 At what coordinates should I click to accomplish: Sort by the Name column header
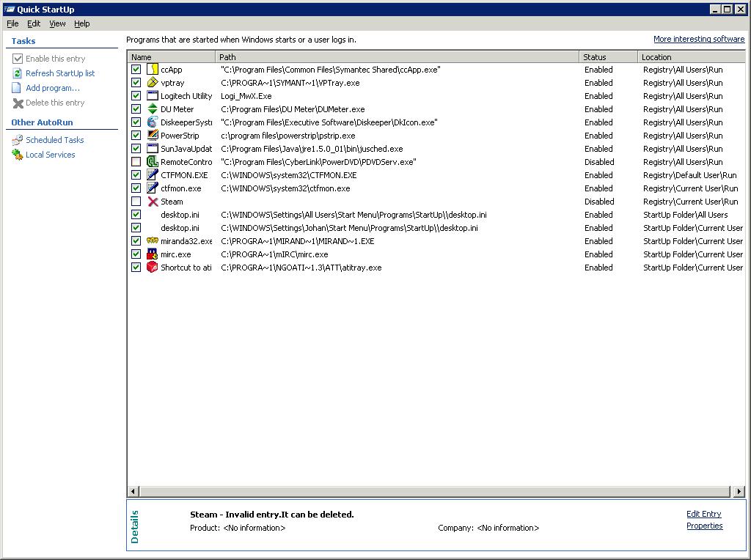coord(172,57)
